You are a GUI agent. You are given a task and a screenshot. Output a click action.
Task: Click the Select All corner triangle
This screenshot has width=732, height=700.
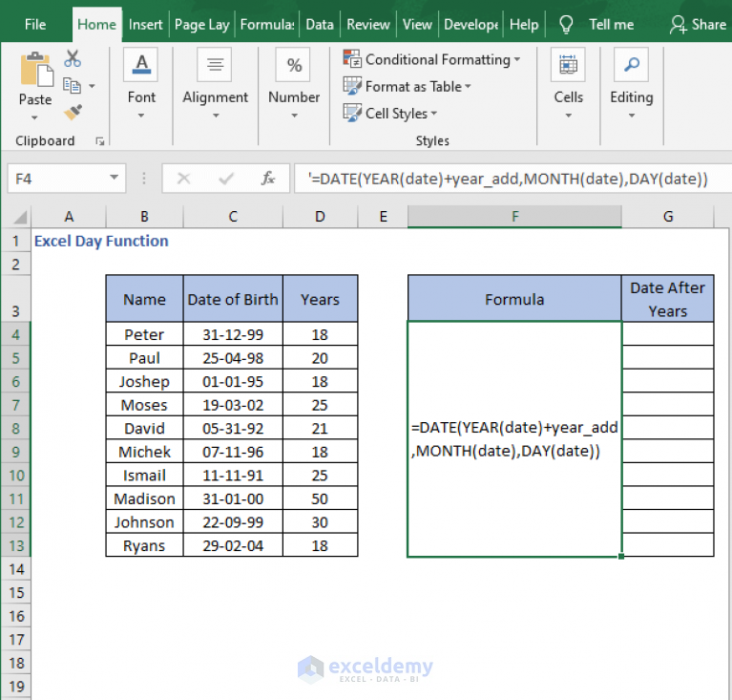[20, 217]
